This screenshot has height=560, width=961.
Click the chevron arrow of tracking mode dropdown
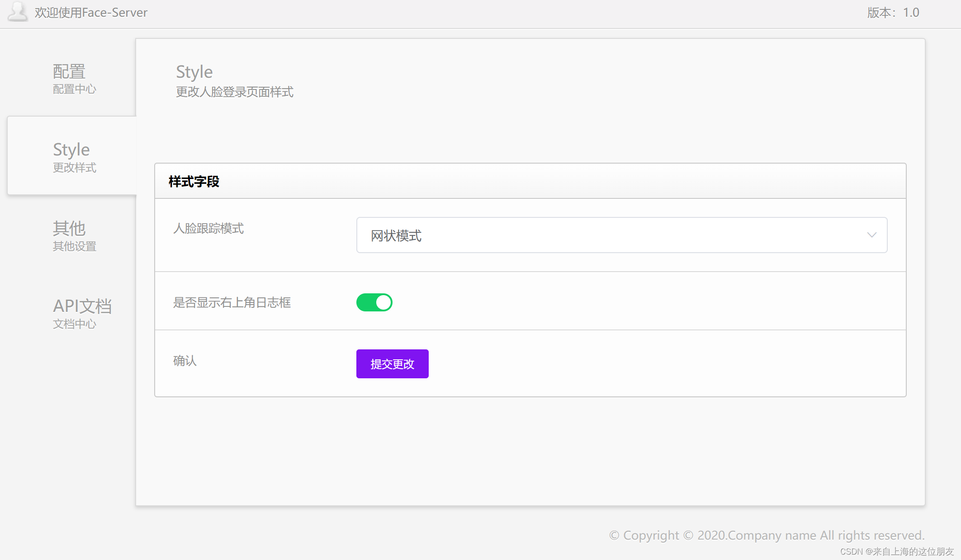point(871,235)
